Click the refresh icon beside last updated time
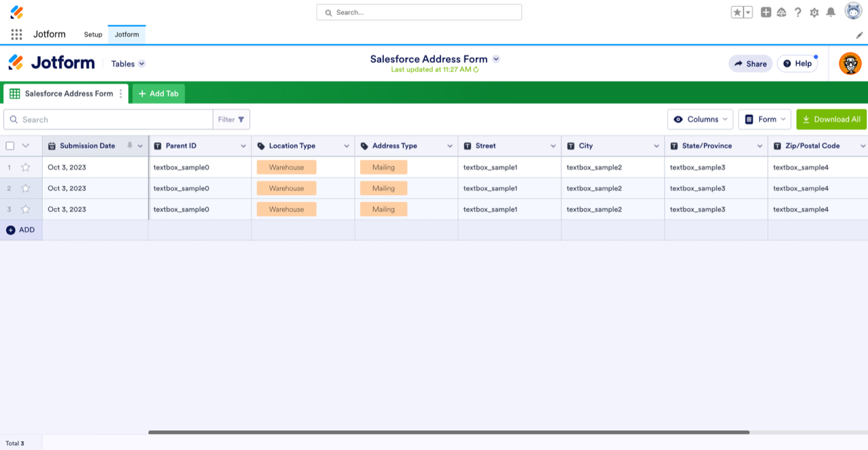Image resolution: width=868 pixels, height=450 pixels. tap(476, 69)
